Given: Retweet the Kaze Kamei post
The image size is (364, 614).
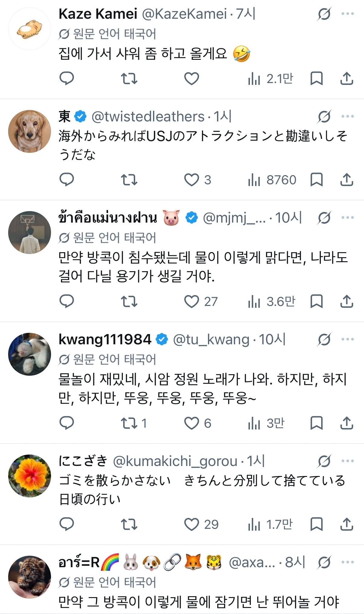Looking at the screenshot, I should (x=129, y=79).
